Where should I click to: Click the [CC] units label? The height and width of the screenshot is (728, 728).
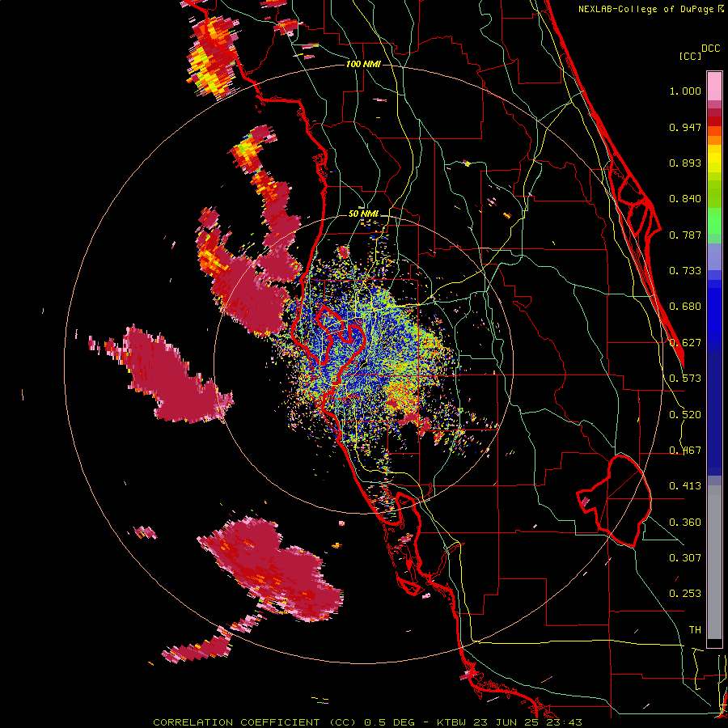690,56
